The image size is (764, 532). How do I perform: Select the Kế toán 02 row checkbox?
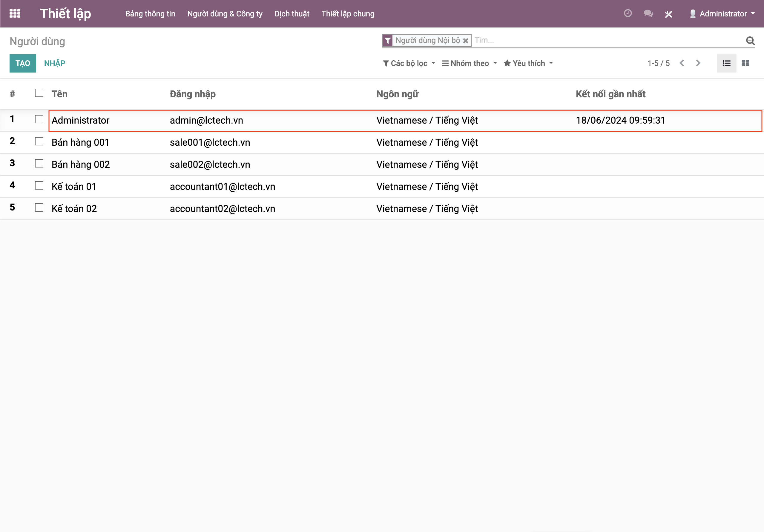coord(39,207)
